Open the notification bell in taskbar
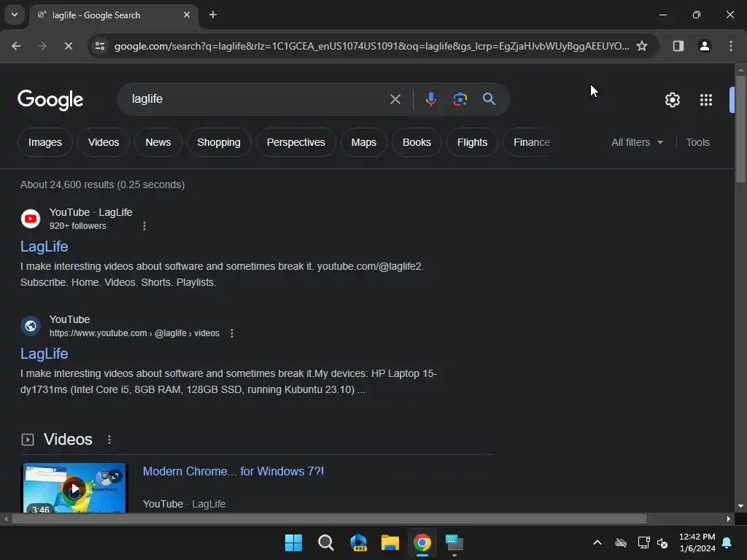This screenshot has width=747, height=560. (x=727, y=542)
